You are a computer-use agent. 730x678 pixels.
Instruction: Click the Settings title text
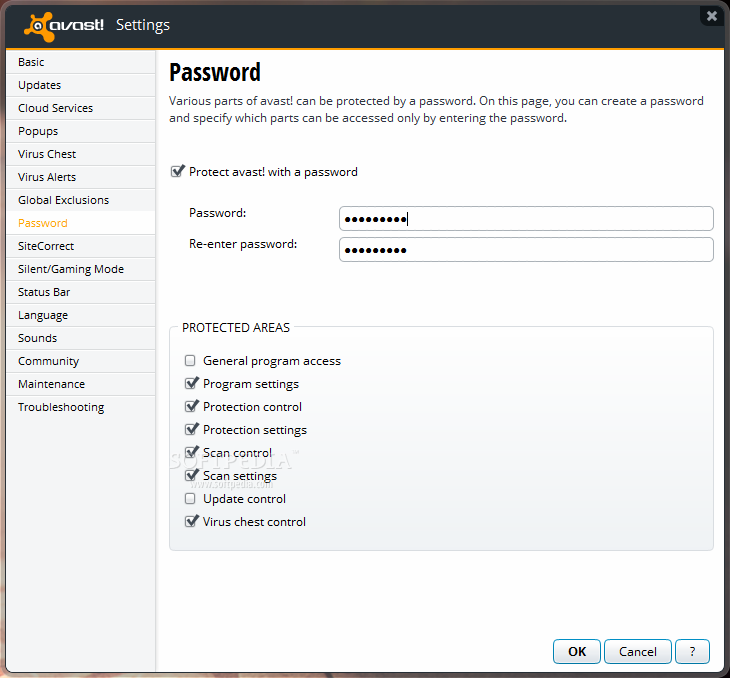(x=143, y=25)
